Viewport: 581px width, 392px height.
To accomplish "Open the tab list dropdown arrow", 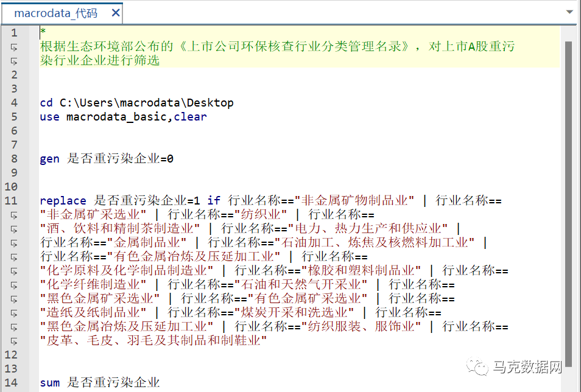I will (x=570, y=12).
